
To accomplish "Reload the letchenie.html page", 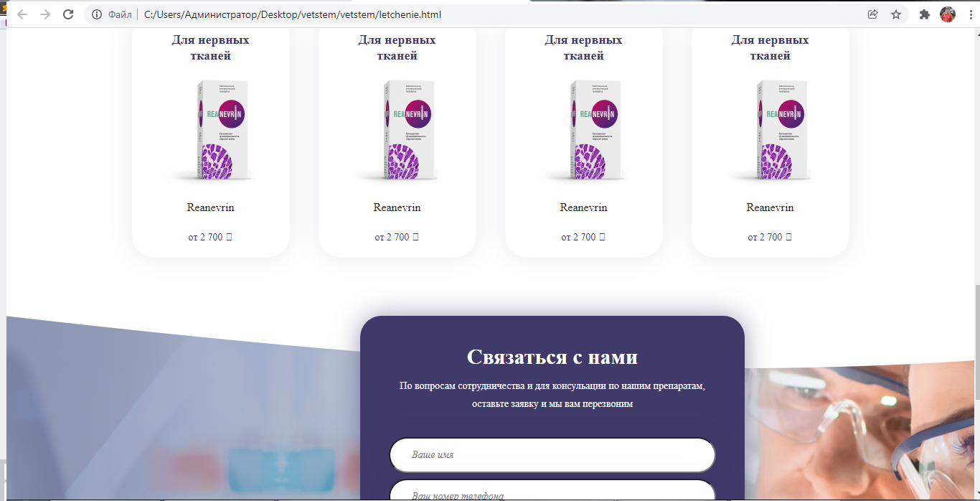I will point(69,14).
